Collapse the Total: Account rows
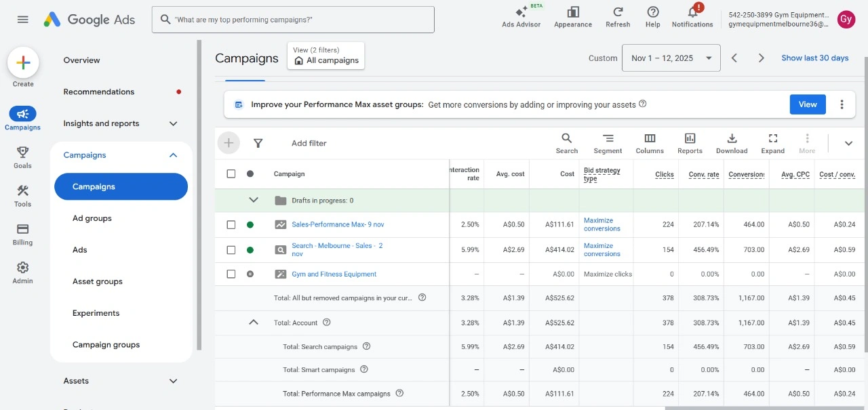 (x=254, y=323)
